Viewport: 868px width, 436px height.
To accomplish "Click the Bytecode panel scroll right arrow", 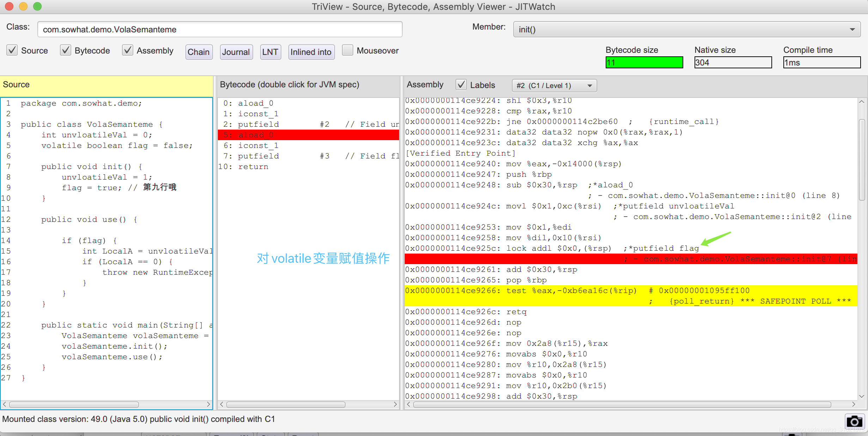I will click(x=395, y=404).
